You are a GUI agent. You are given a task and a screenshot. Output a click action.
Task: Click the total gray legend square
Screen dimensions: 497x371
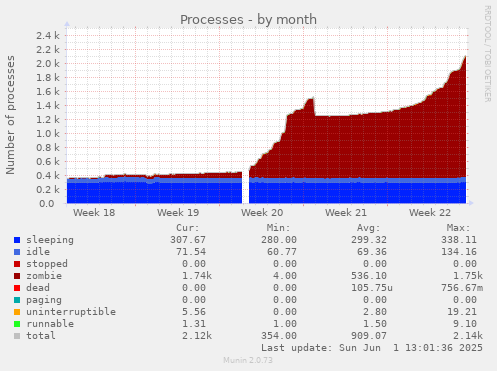(17, 336)
